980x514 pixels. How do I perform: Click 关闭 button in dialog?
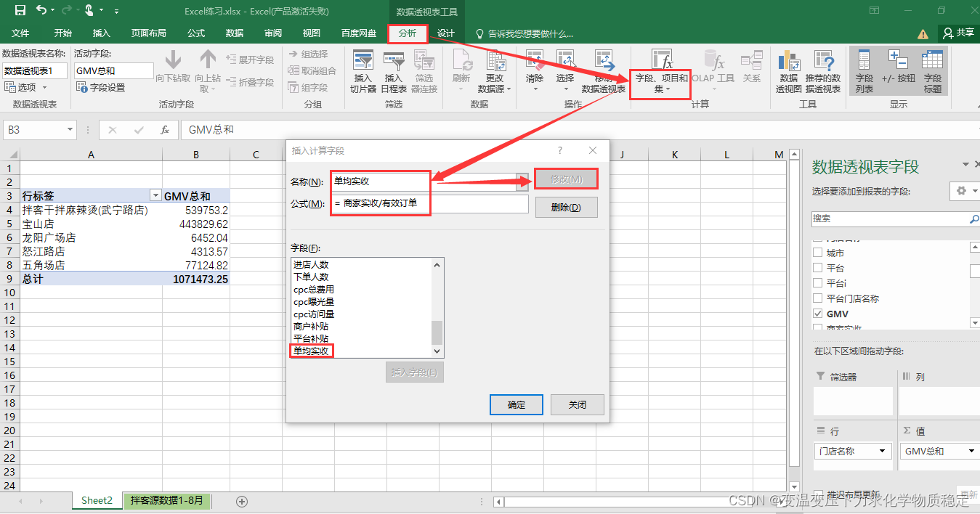578,405
